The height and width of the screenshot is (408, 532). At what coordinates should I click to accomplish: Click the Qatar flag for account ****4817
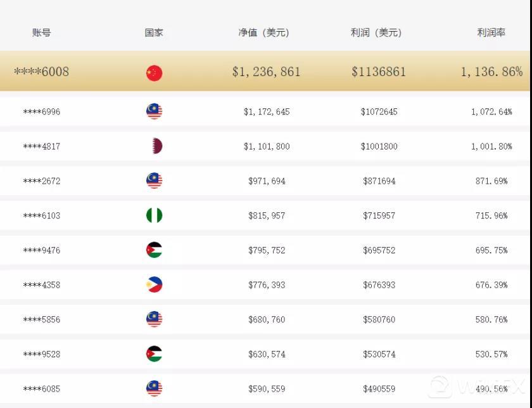(155, 146)
